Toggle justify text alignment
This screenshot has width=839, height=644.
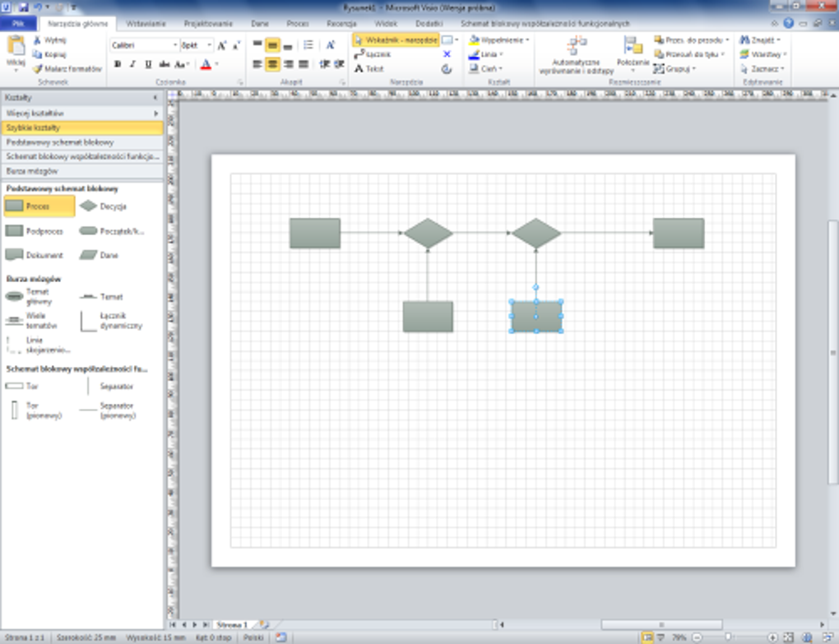click(x=304, y=64)
